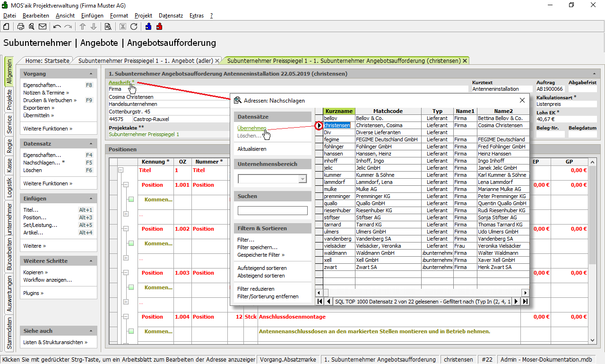Collapse the Vorgang panel section
The image size is (605, 364).
point(90,74)
